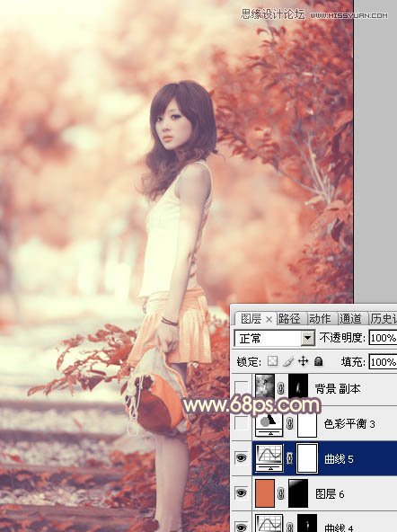Select the 曲线 4 layer mask thumbnail

coord(307,523)
